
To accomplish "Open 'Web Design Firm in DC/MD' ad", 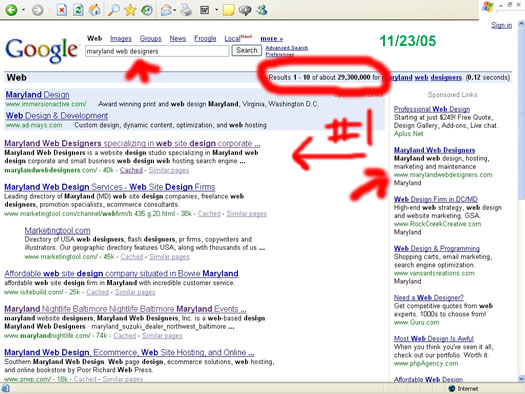I will coord(436,199).
